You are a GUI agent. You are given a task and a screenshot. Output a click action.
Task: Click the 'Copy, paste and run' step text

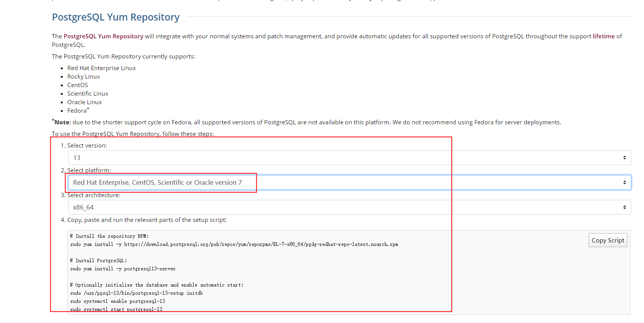click(147, 220)
